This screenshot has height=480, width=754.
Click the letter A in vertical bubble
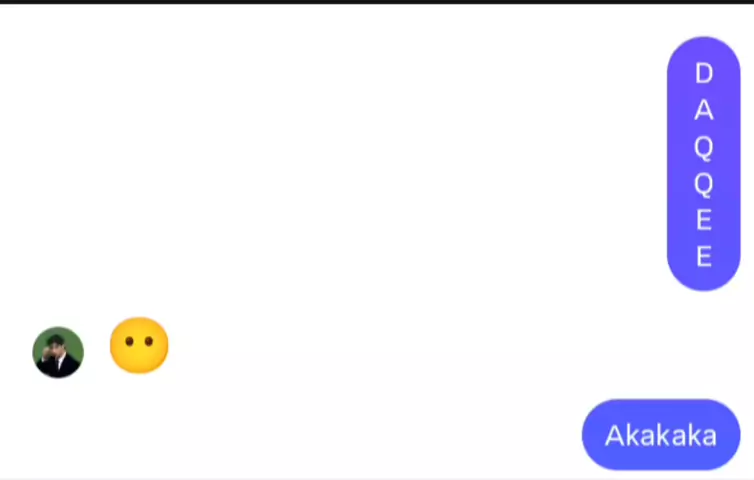coord(704,110)
